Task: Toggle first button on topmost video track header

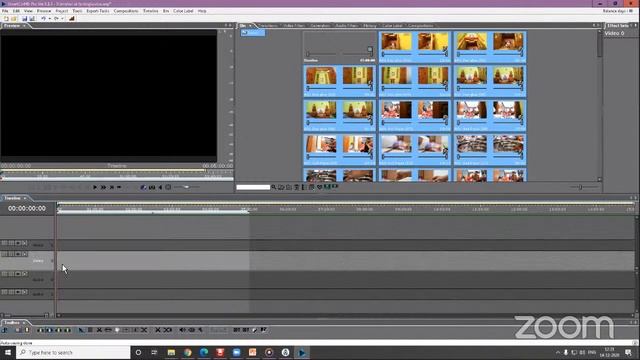Action: [x=4, y=243]
